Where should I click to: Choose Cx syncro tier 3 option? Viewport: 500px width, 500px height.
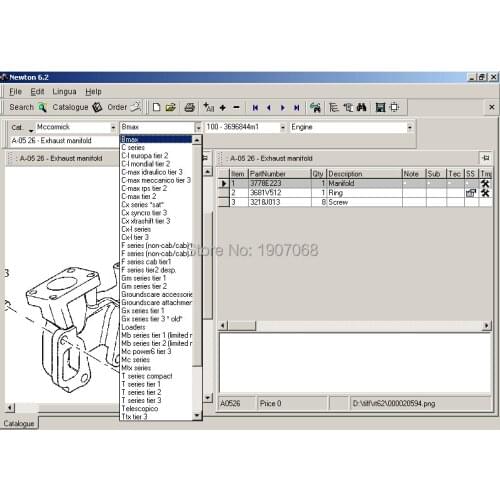(156, 213)
